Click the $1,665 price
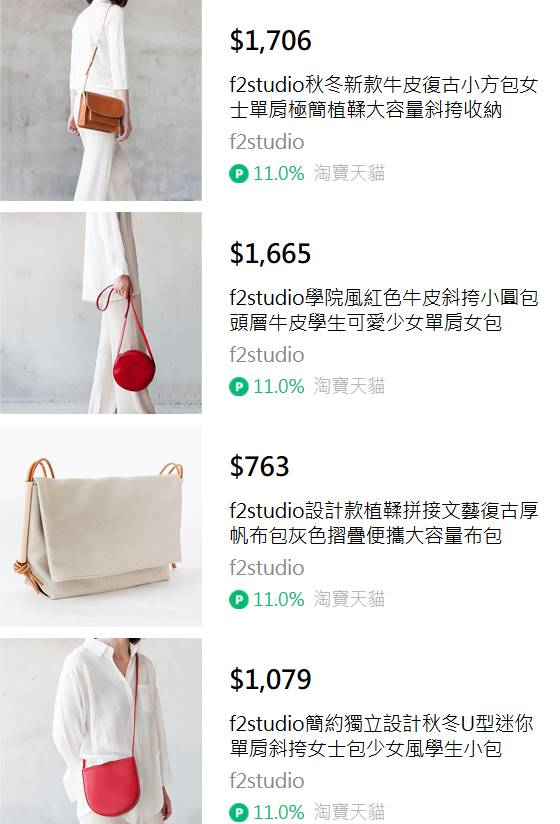 pyautogui.click(x=270, y=253)
